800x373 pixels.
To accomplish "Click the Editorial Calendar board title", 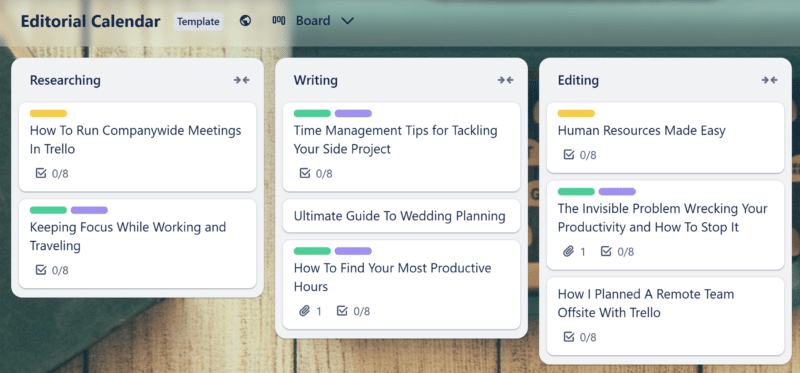I will pos(91,21).
